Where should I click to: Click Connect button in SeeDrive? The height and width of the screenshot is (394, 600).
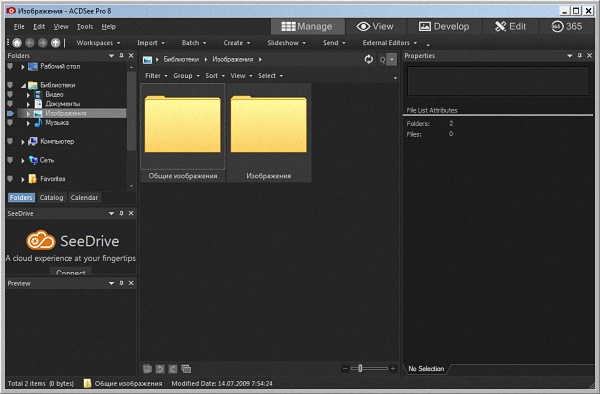pos(70,271)
